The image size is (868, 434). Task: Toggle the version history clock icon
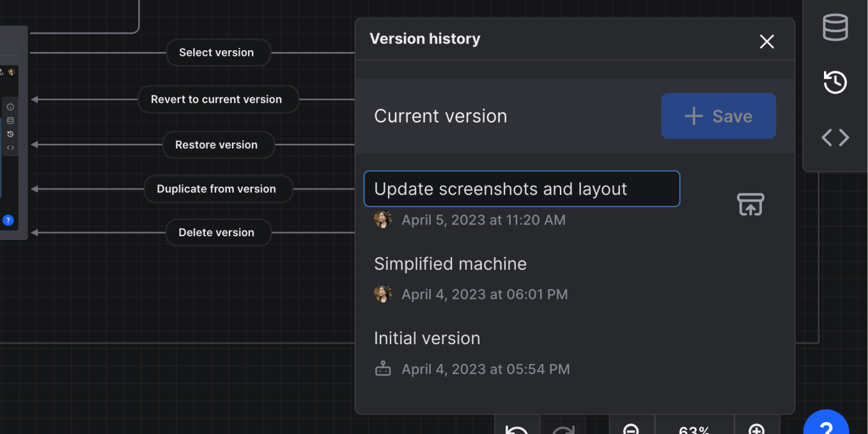click(x=835, y=82)
